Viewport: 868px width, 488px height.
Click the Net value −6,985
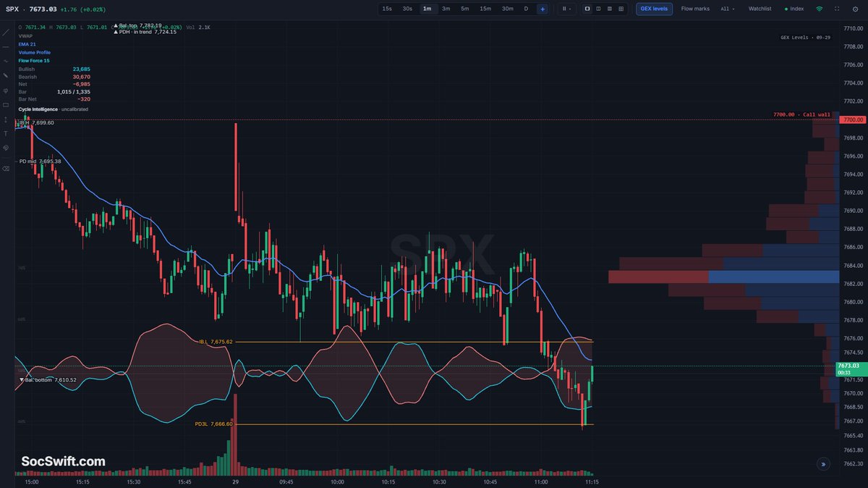(x=82, y=84)
